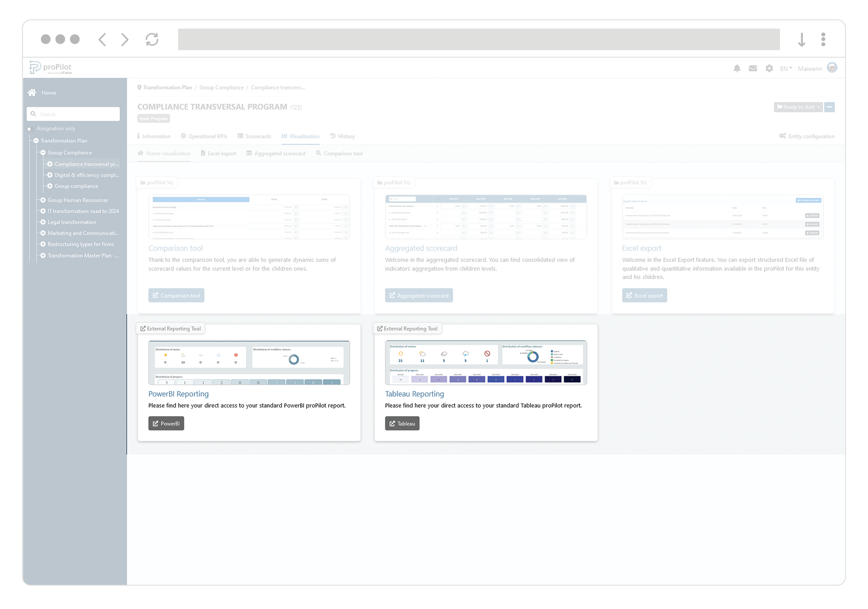Open settings via the gear icon
The width and height of the screenshot is (868, 609).
point(769,68)
